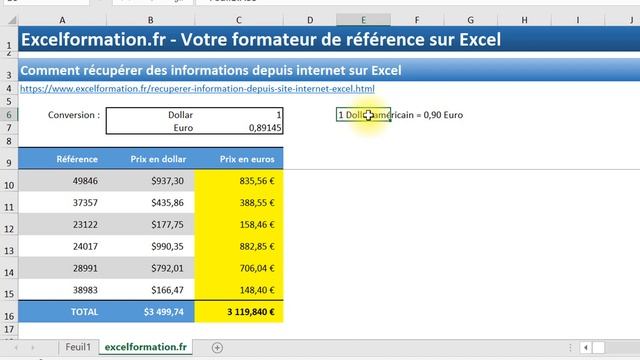Image resolution: width=640 pixels, height=360 pixels.
Task: Select reference cell 37357
Action: pyautogui.click(x=62, y=202)
